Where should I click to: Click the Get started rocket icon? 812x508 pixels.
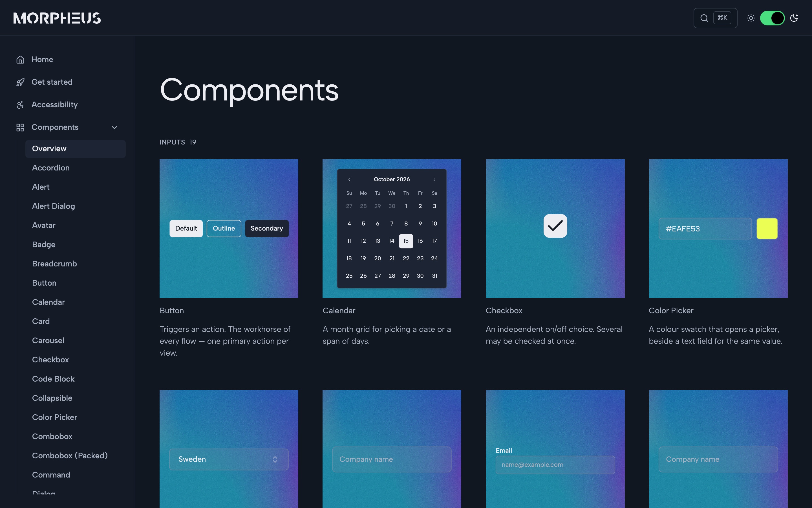pos(21,82)
